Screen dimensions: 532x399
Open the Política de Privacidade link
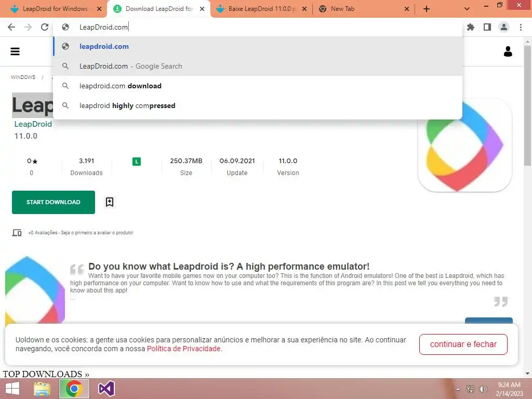pyautogui.click(x=183, y=349)
